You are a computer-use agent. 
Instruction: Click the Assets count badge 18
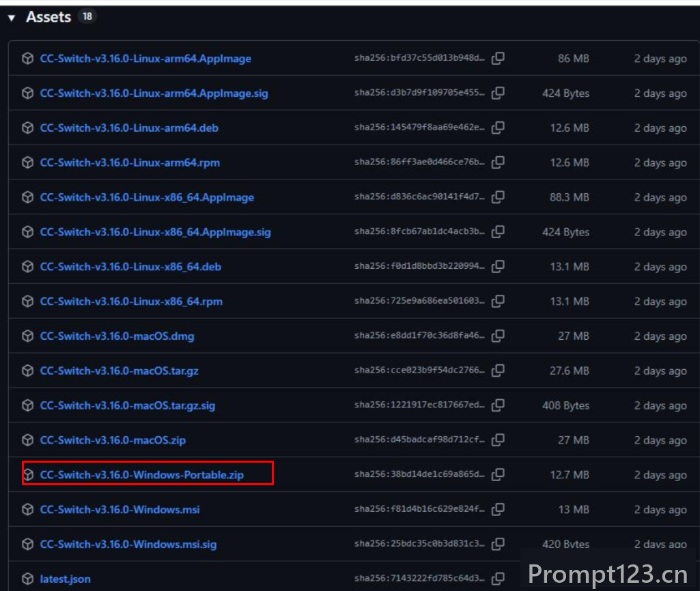[87, 16]
